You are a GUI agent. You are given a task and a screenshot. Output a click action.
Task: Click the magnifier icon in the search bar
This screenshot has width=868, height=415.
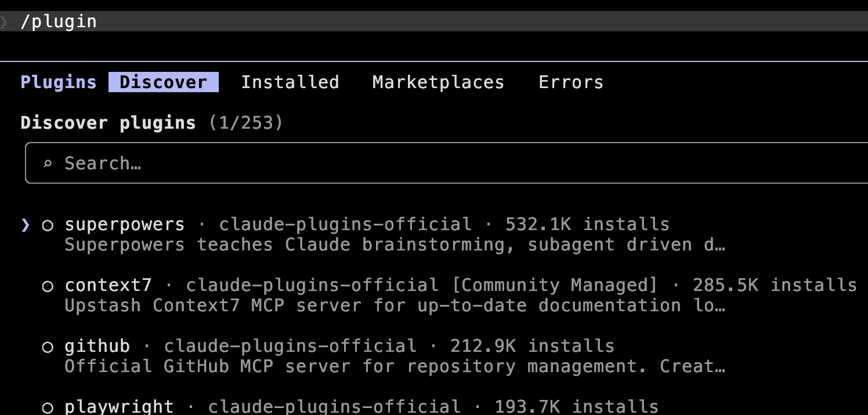pyautogui.click(x=48, y=163)
